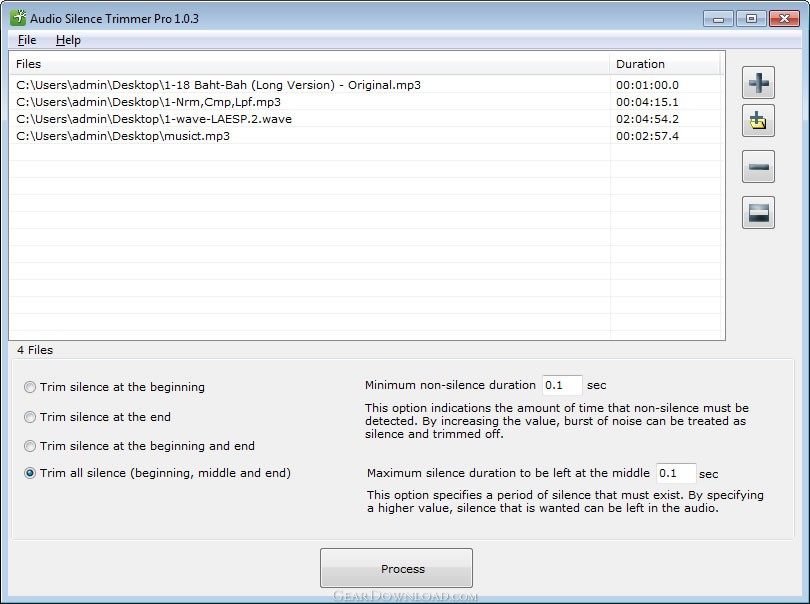This screenshot has width=810, height=604.
Task: Click the Audio Silence Trimmer app icon
Action: [x=18, y=18]
